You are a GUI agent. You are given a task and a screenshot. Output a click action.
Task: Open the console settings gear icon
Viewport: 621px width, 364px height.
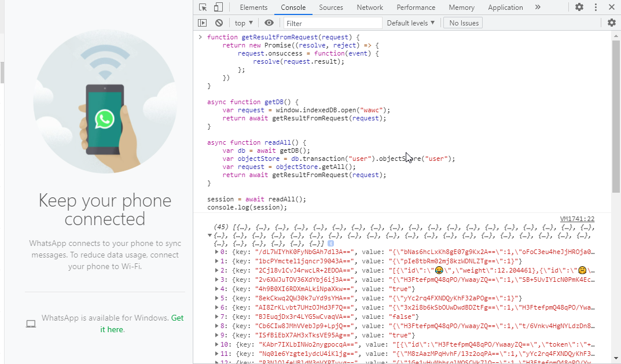click(x=612, y=23)
